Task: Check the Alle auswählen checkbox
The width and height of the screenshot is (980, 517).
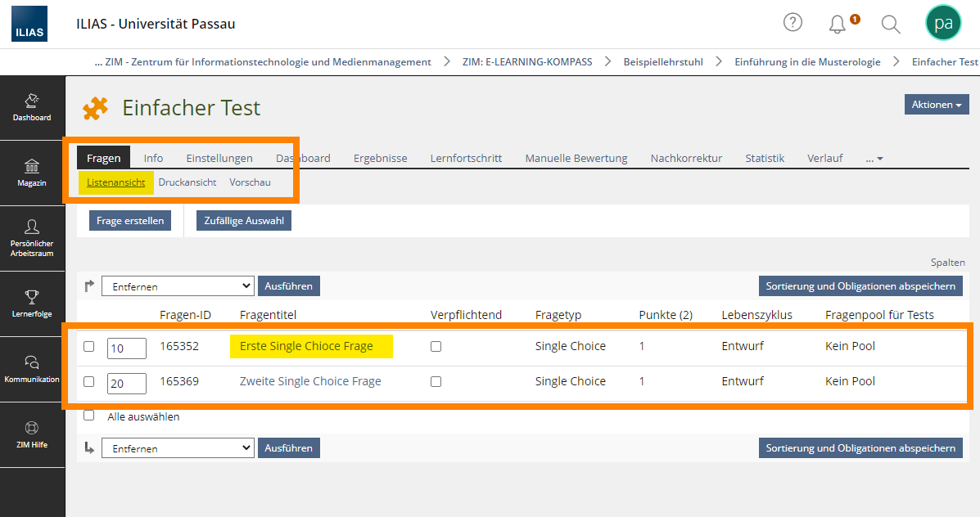Action: (x=88, y=416)
